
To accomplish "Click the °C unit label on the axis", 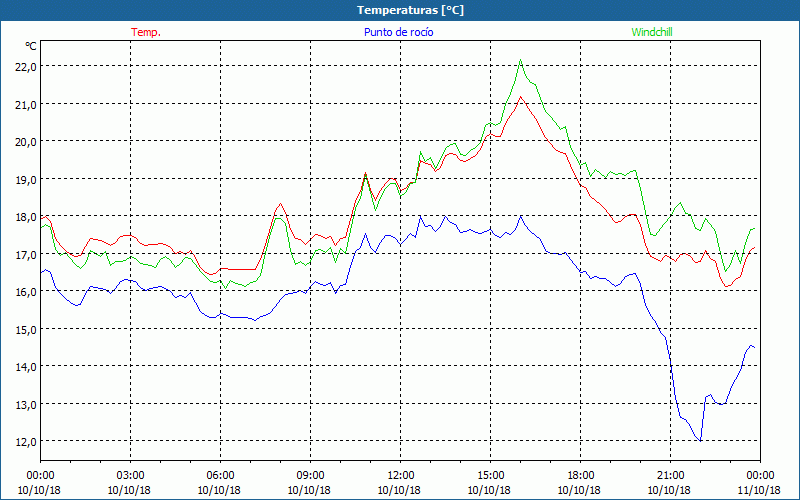I will pyautogui.click(x=31, y=46).
